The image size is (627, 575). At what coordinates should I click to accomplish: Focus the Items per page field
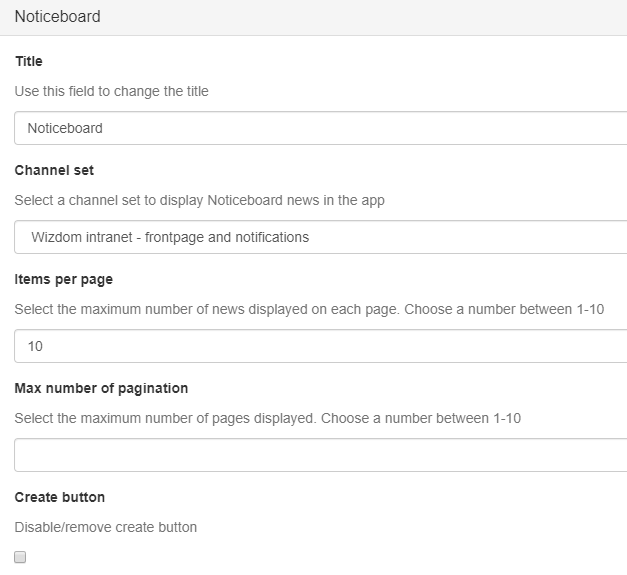point(320,346)
